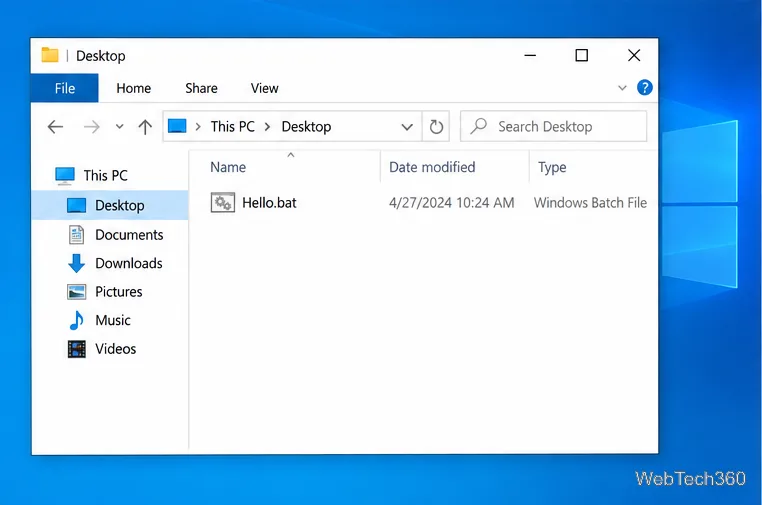The height and width of the screenshot is (505, 762).
Task: Click This PC in the address breadcrumb
Action: (x=233, y=126)
